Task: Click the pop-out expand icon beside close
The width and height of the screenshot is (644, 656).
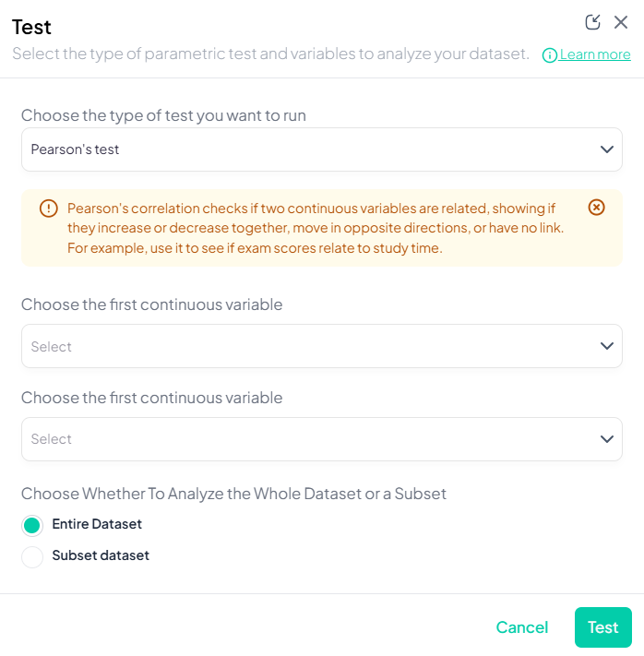Action: (x=592, y=22)
